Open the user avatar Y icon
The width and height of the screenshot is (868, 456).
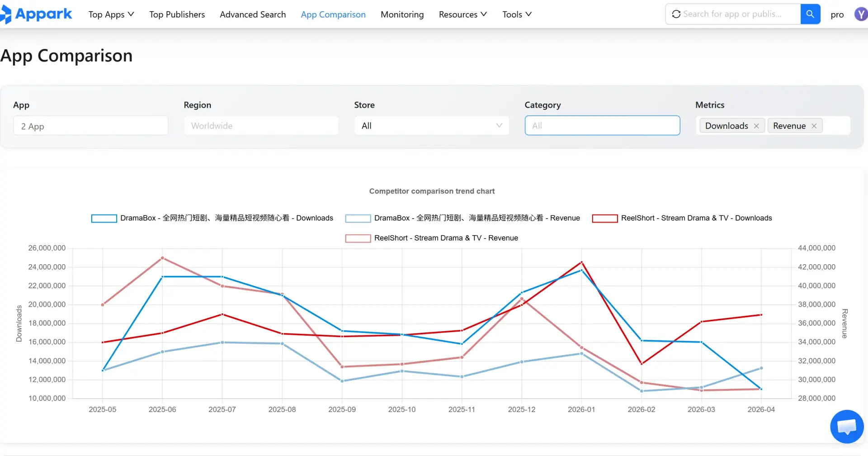click(x=861, y=14)
